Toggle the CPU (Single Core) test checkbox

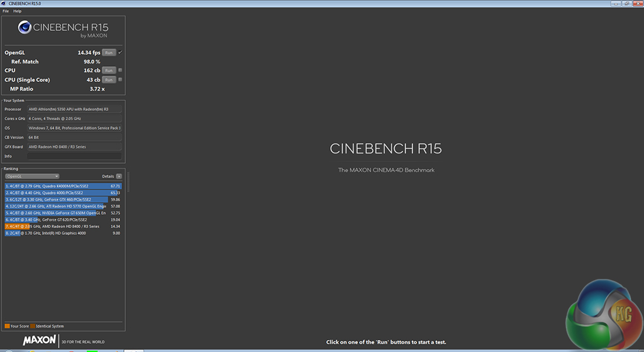120,80
